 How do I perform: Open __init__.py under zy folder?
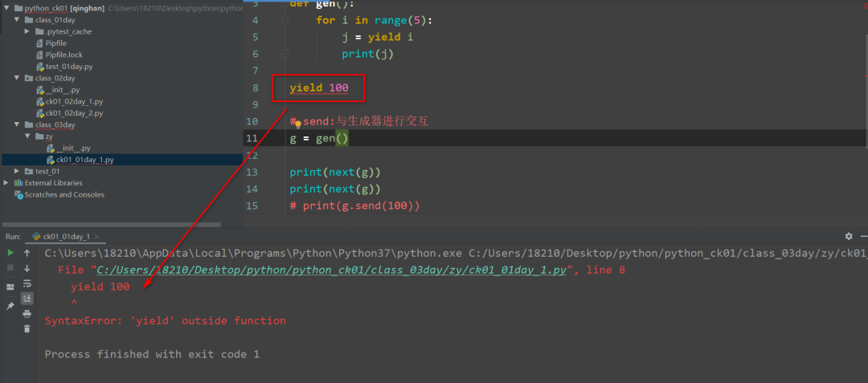coord(73,148)
